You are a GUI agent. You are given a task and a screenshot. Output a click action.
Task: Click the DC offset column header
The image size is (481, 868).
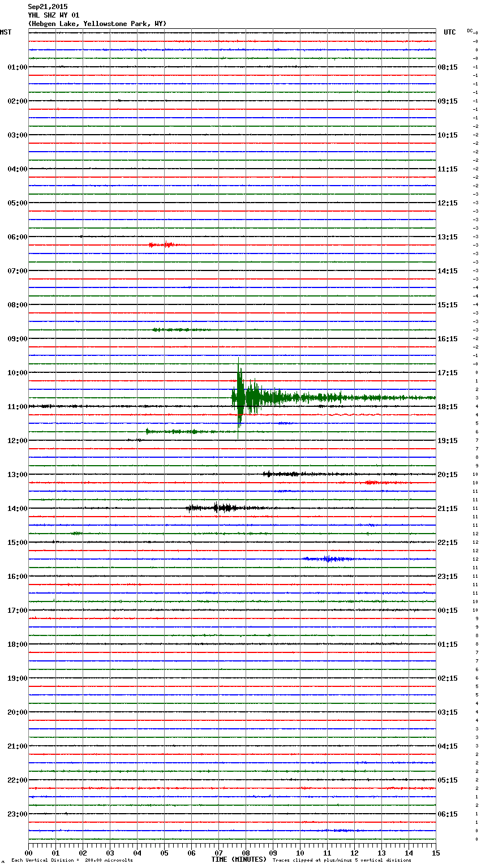click(470, 31)
